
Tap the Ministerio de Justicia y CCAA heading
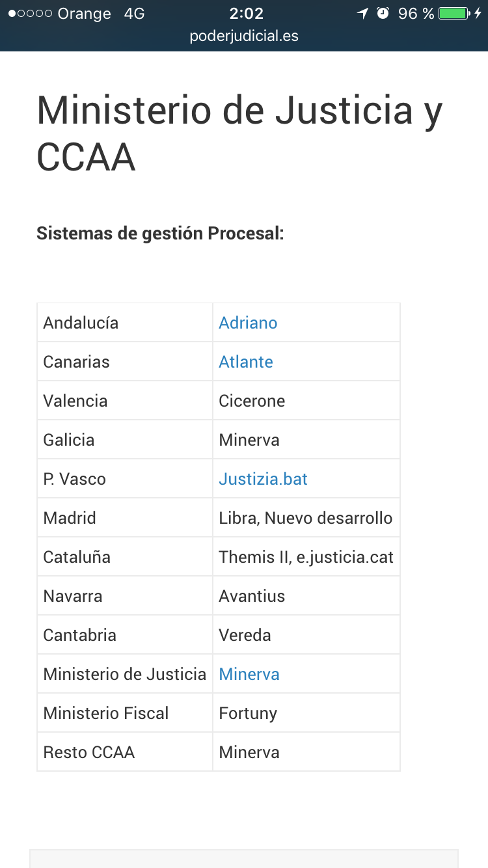239,133
